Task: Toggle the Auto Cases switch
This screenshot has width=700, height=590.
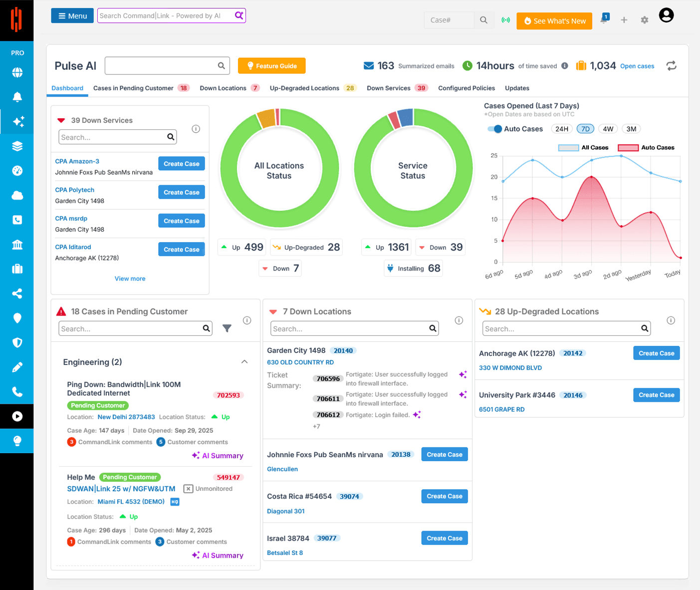Action: tap(495, 129)
